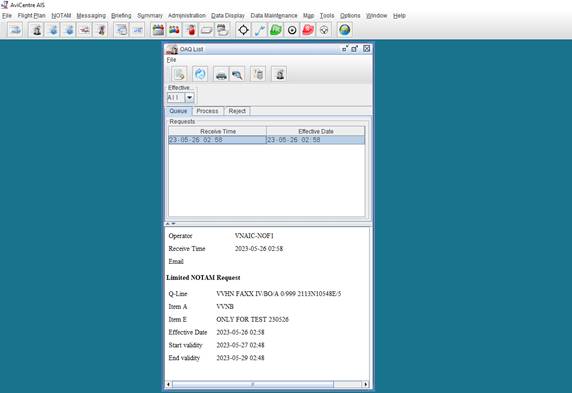Click the globe icon in main toolbar
Screen dimensions: 572x393
tap(344, 30)
